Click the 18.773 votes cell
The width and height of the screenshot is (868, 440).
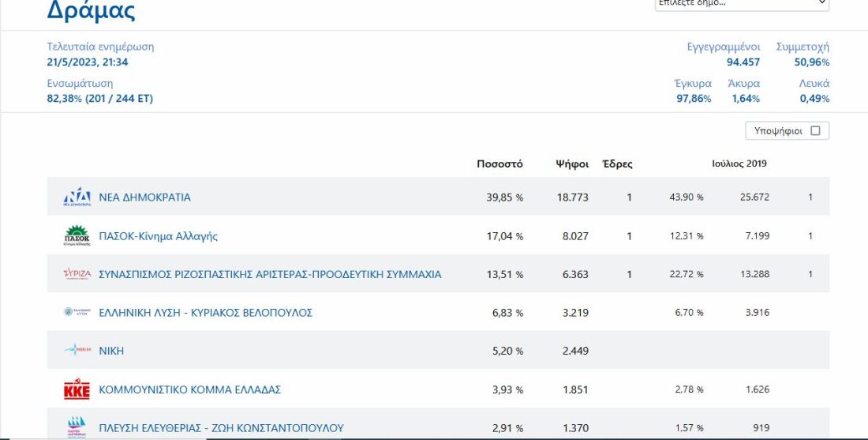click(572, 197)
